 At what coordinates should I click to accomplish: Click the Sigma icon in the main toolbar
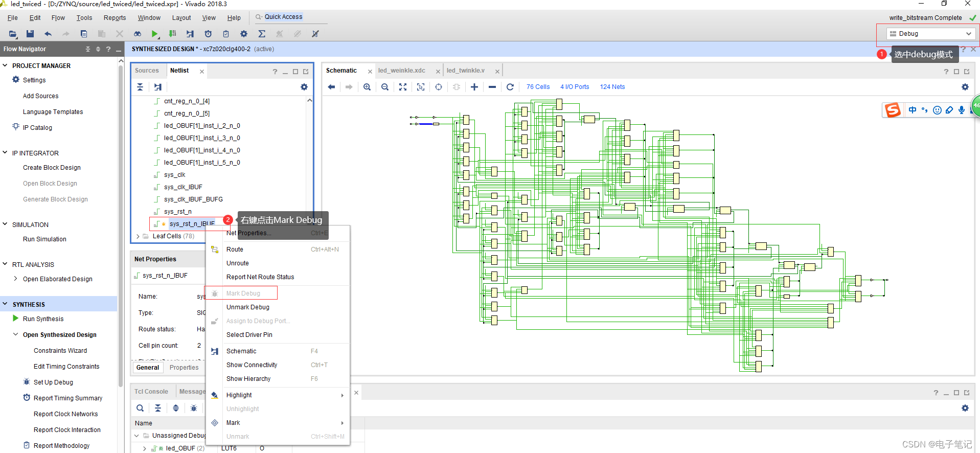click(262, 34)
